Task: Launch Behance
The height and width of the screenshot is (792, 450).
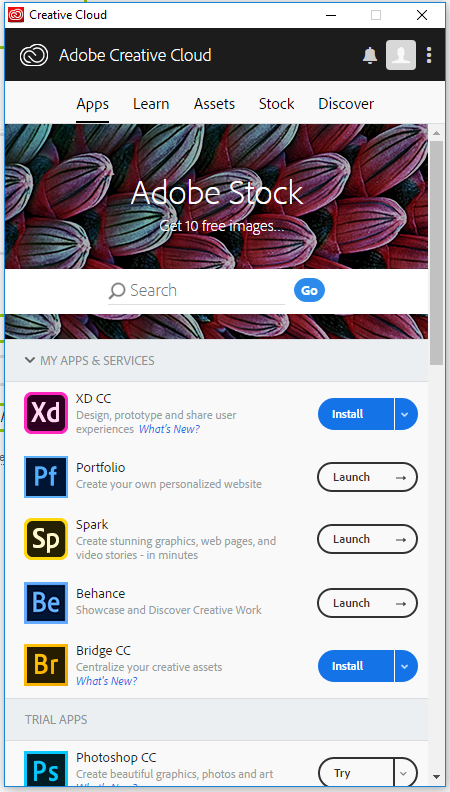Action: click(367, 603)
